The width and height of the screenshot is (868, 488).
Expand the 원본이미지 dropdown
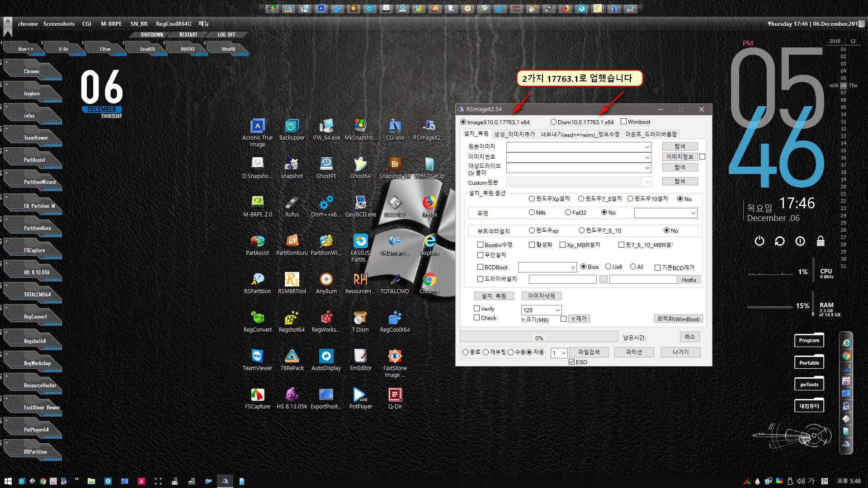coord(647,147)
